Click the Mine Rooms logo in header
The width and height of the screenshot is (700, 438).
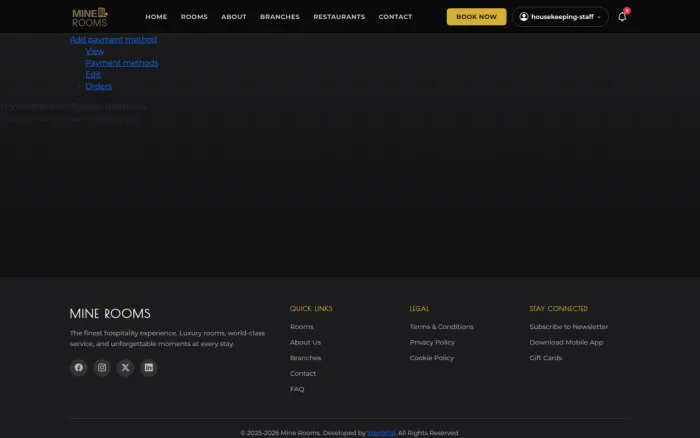pyautogui.click(x=90, y=17)
